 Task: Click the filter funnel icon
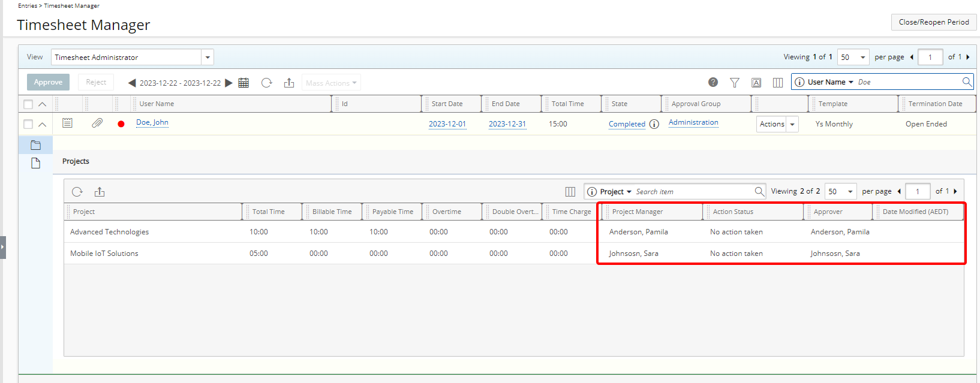[x=734, y=83]
